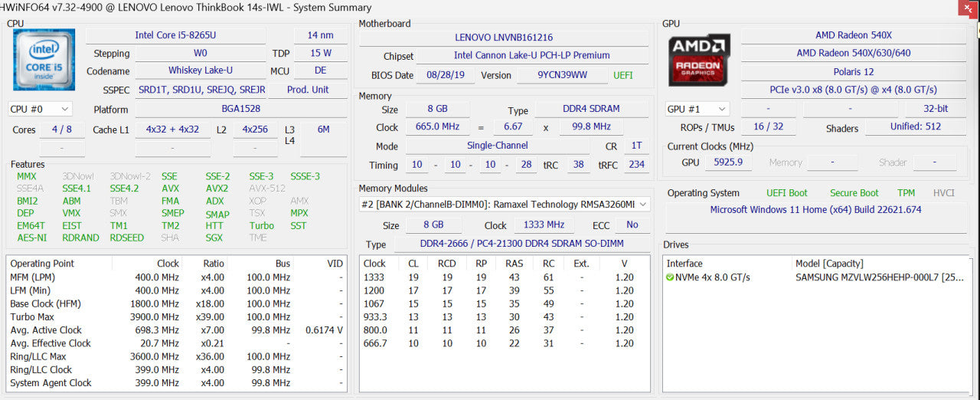Select the DDR4-2666 / PC4-21300 module type field
Viewport: 980px width, 400px height.
click(x=521, y=244)
